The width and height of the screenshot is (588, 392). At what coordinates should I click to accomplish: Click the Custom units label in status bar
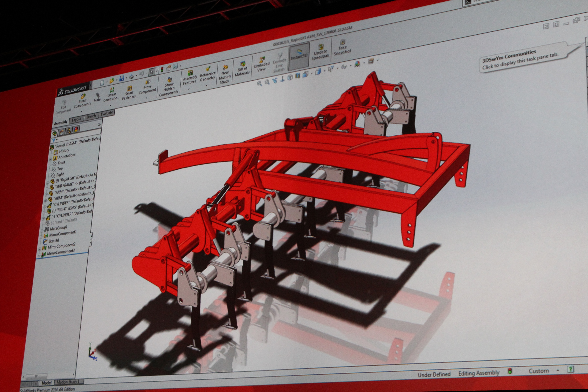pyautogui.click(x=538, y=371)
